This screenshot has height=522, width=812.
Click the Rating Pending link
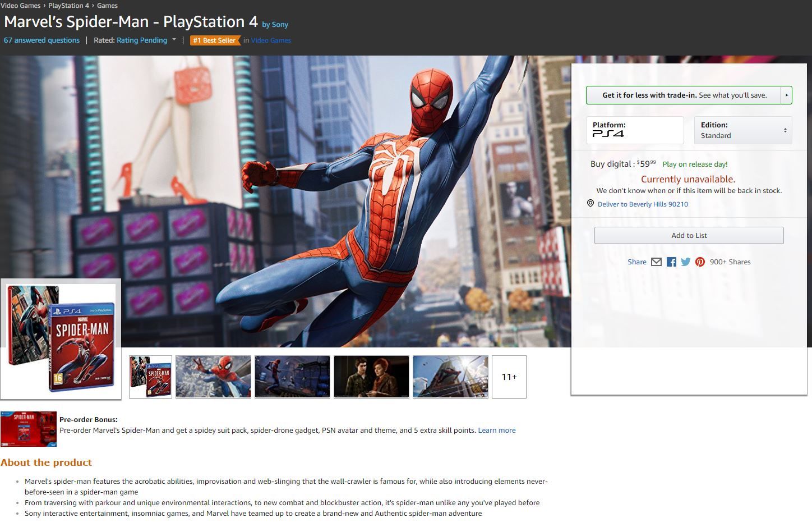click(x=142, y=40)
